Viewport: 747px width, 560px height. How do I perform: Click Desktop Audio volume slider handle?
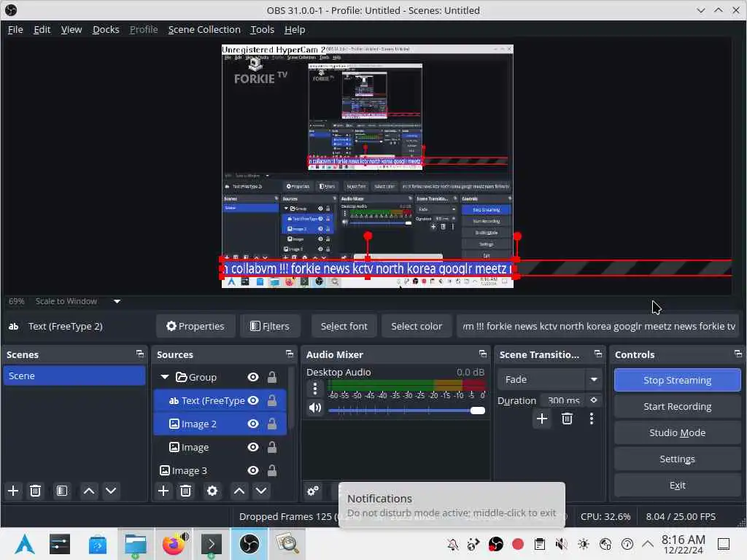click(x=477, y=411)
